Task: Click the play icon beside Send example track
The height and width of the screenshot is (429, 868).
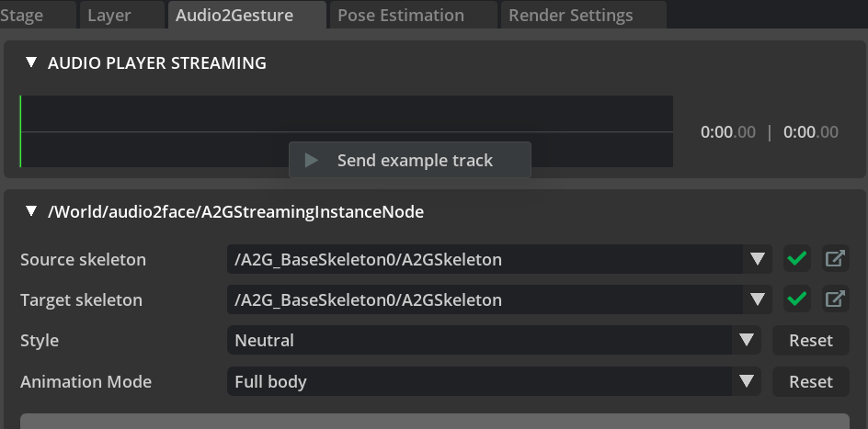Action: (x=312, y=161)
